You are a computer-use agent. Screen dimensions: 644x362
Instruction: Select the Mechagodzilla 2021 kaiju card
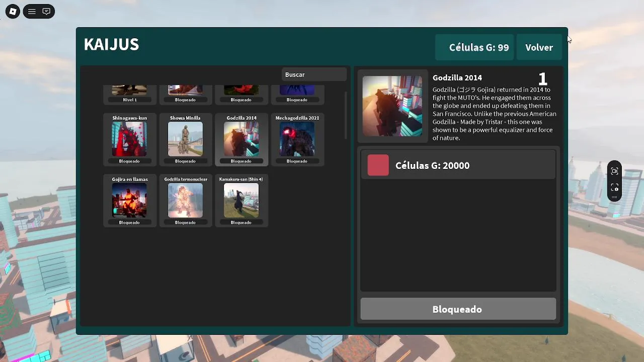pos(297,139)
